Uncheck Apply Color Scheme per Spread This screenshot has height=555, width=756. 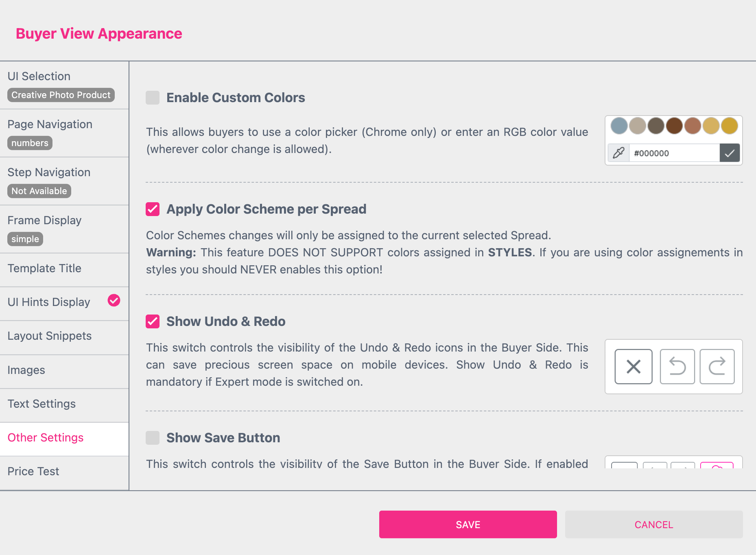(152, 210)
